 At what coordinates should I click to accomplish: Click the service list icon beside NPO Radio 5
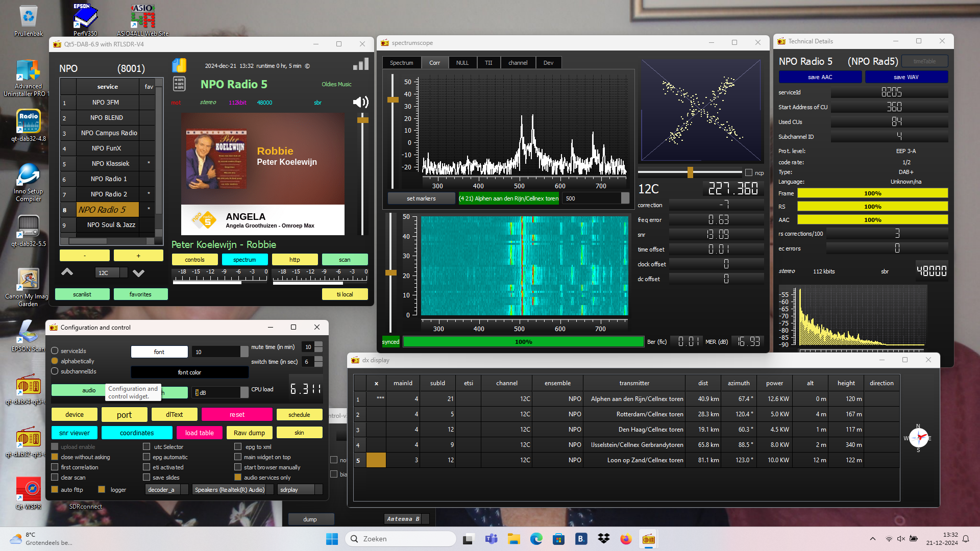(179, 84)
